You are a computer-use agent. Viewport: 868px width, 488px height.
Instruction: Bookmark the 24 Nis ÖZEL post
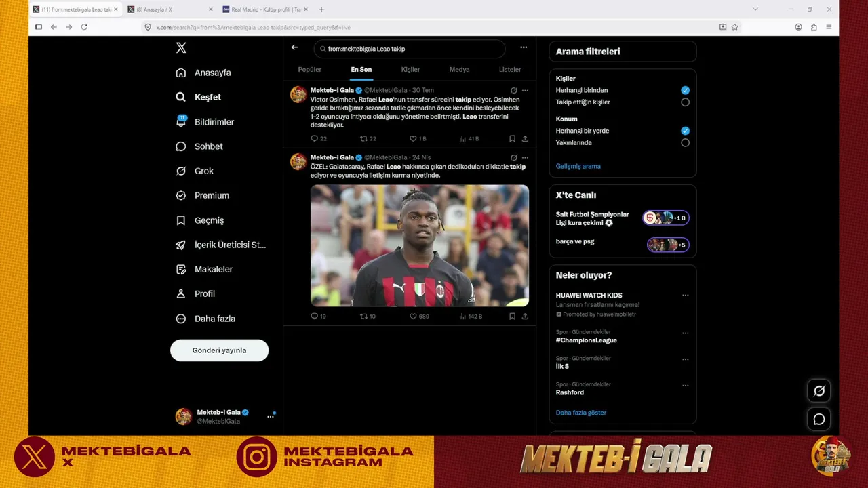click(512, 316)
